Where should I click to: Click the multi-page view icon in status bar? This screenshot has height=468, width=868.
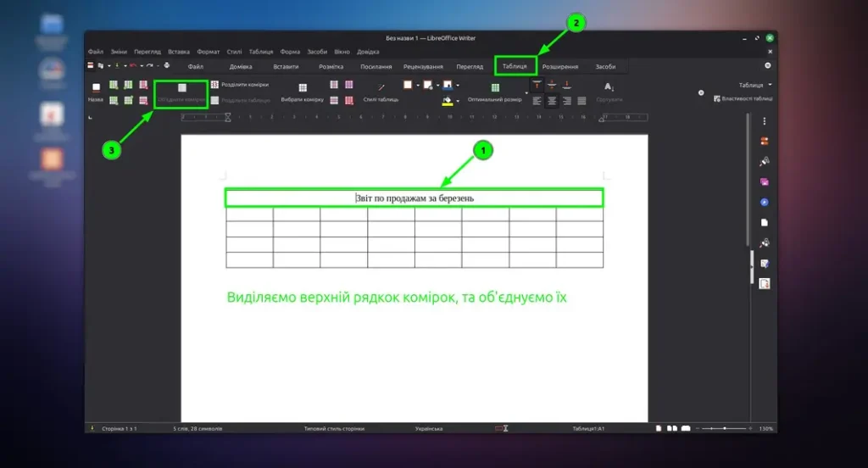[x=672, y=428]
